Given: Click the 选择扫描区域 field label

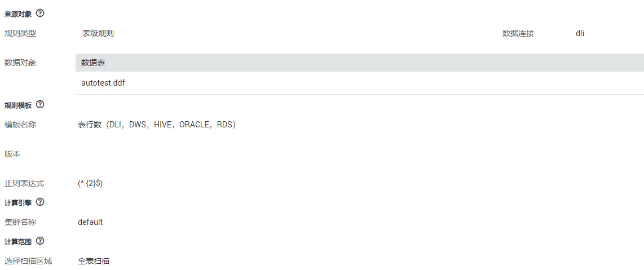Looking at the screenshot, I should pos(28,261).
